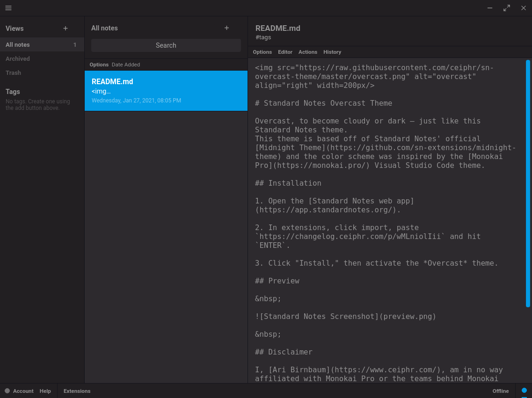Minimize the Standard Notes window
The image size is (532, 398).
tap(490, 8)
